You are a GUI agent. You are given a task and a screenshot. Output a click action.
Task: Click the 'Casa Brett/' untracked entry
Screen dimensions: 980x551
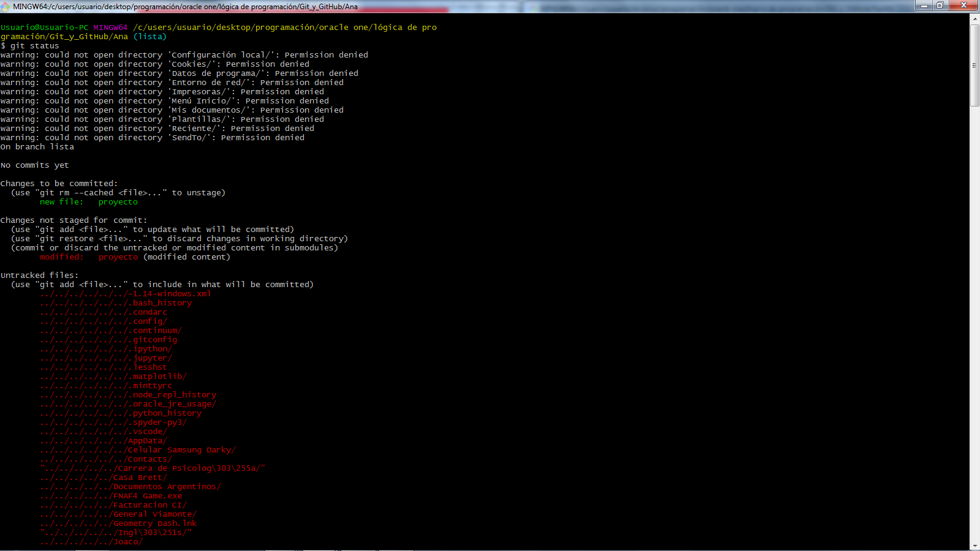pos(104,478)
